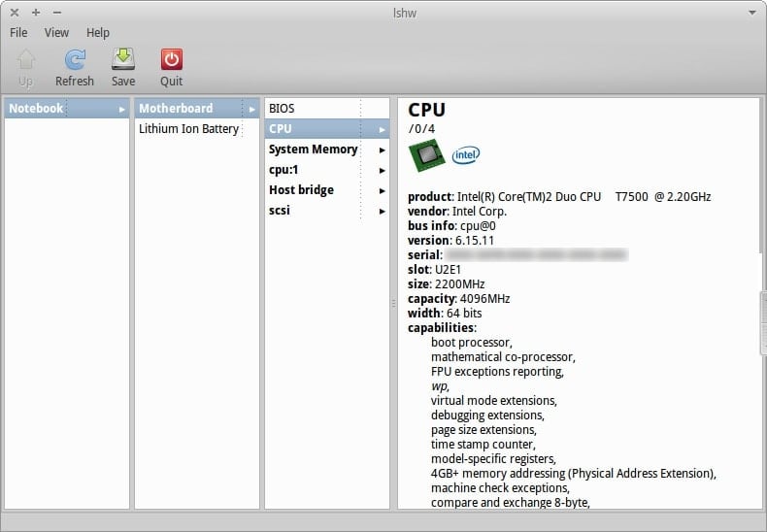The height and width of the screenshot is (532, 767).
Task: Click the green CPU chip image
Action: 426,155
